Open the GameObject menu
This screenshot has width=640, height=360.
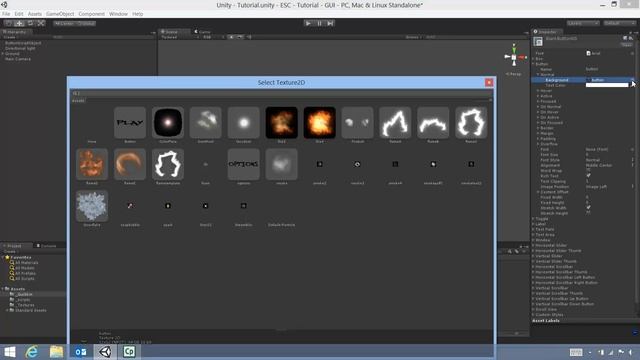click(60, 14)
